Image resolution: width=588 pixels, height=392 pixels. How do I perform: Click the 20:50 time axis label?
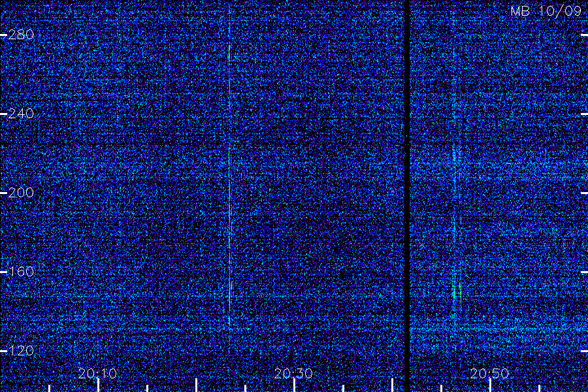489,373
